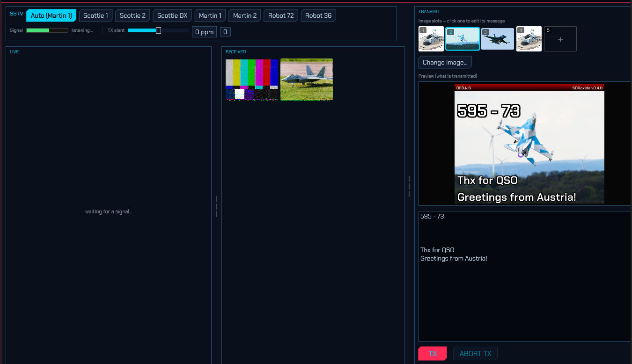Click the 'listening...' status text

pos(82,30)
